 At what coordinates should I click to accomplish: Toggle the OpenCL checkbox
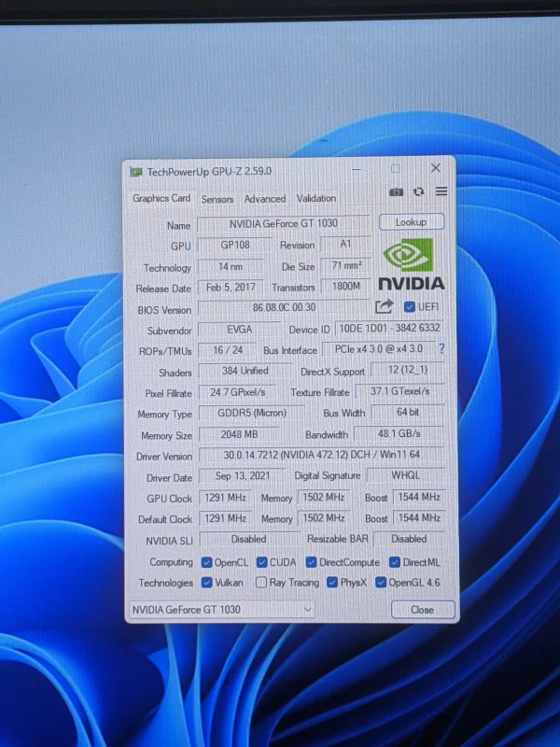(x=206, y=562)
